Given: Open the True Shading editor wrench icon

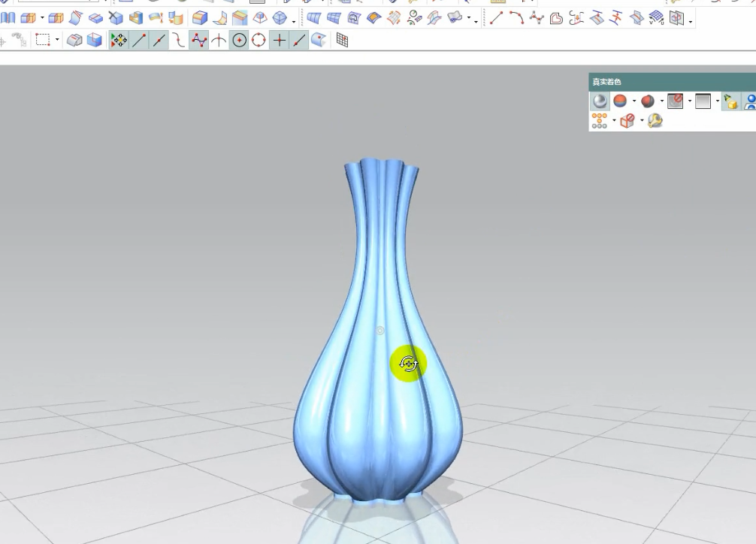Looking at the screenshot, I should click(x=655, y=120).
